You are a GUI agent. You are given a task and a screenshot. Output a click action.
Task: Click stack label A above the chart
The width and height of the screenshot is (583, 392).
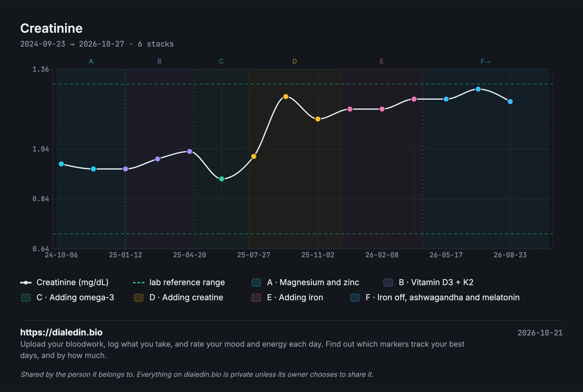pyautogui.click(x=91, y=61)
